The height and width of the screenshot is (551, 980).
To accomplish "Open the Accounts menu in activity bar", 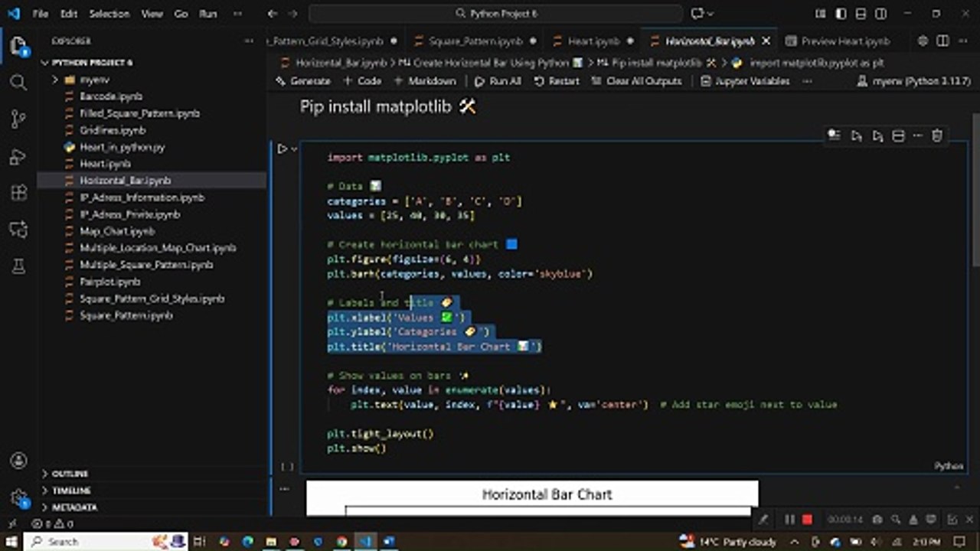I will point(18,461).
